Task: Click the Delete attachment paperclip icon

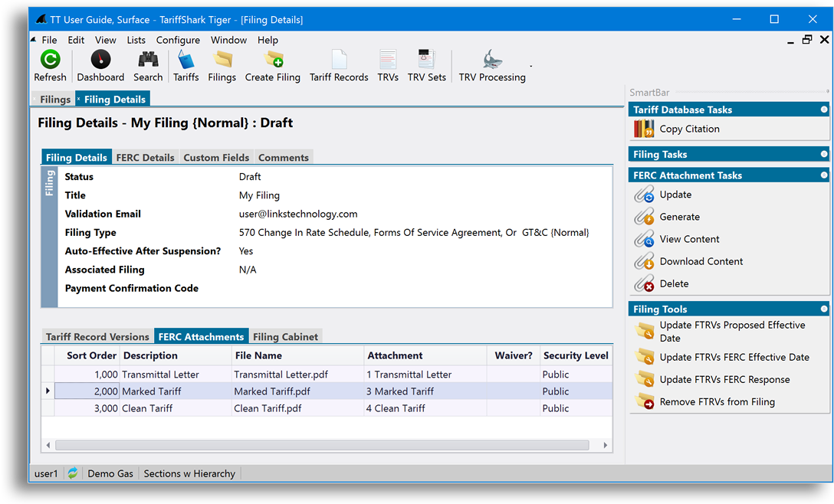Action: tap(644, 284)
